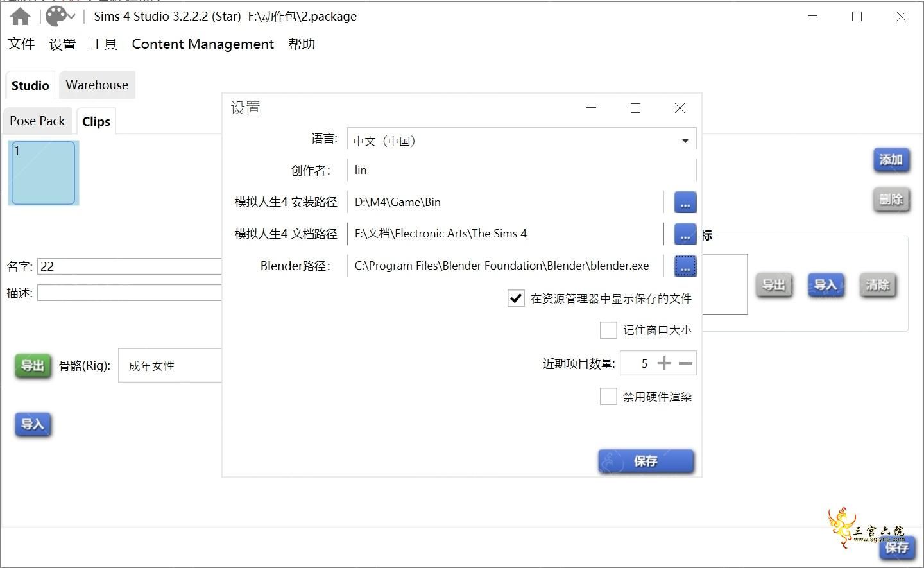Close the Sims 4 Studio window
Screen dimensions: 924x568
pyautogui.click(x=901, y=17)
